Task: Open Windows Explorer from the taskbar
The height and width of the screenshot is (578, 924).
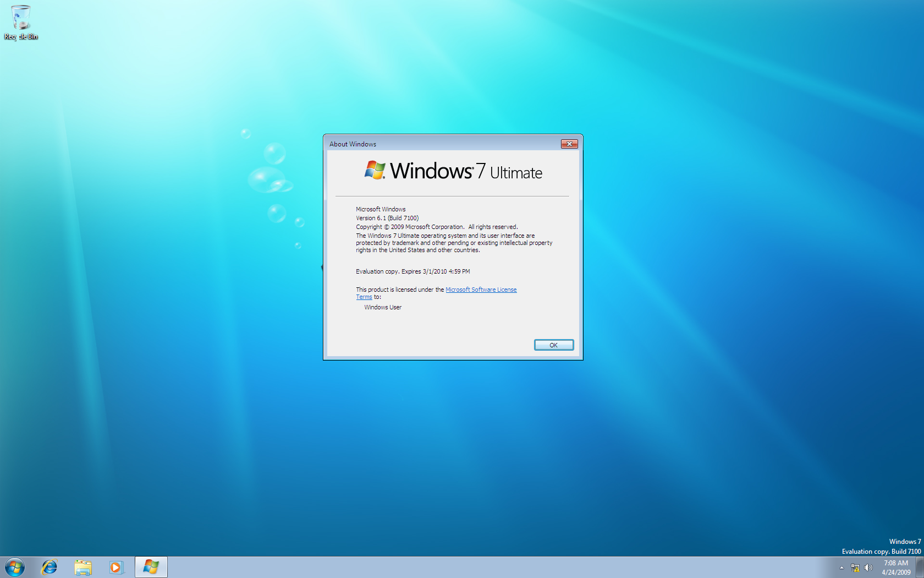Action: [82, 567]
